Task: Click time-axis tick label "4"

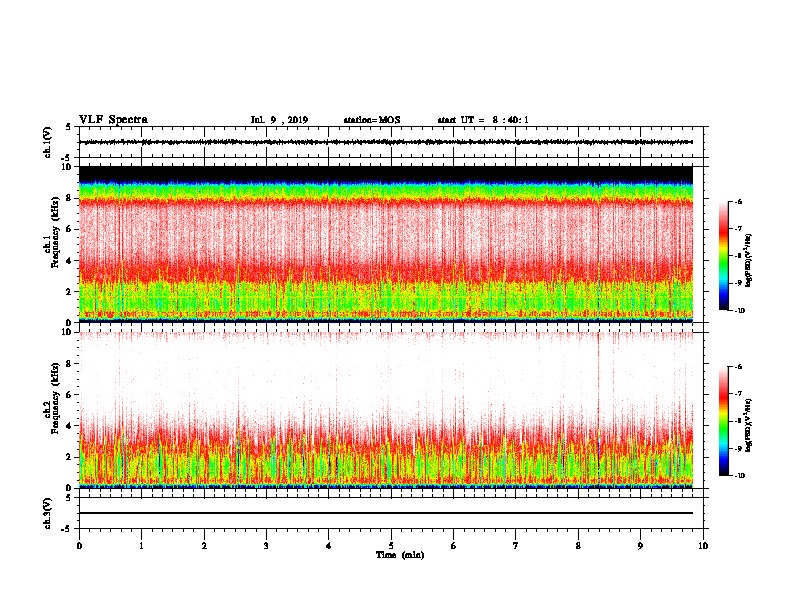Action: [329, 545]
